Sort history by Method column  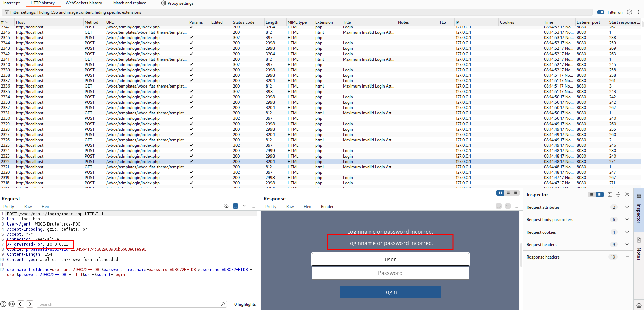tap(94, 22)
